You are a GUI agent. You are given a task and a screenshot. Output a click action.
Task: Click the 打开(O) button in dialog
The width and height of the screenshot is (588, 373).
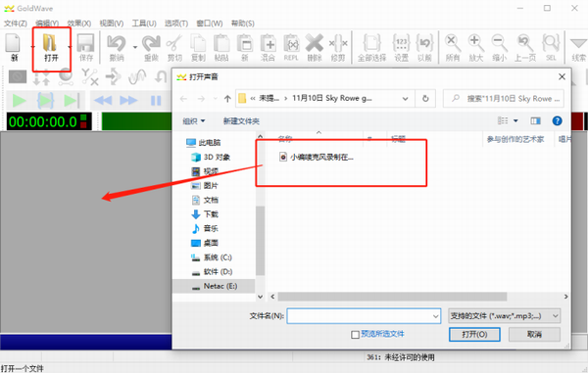coord(474,335)
